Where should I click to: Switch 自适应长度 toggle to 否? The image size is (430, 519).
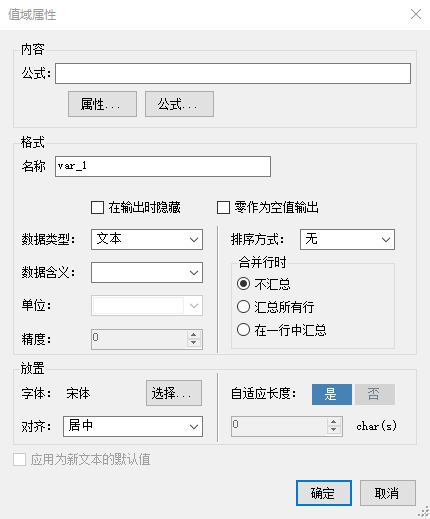[375, 394]
